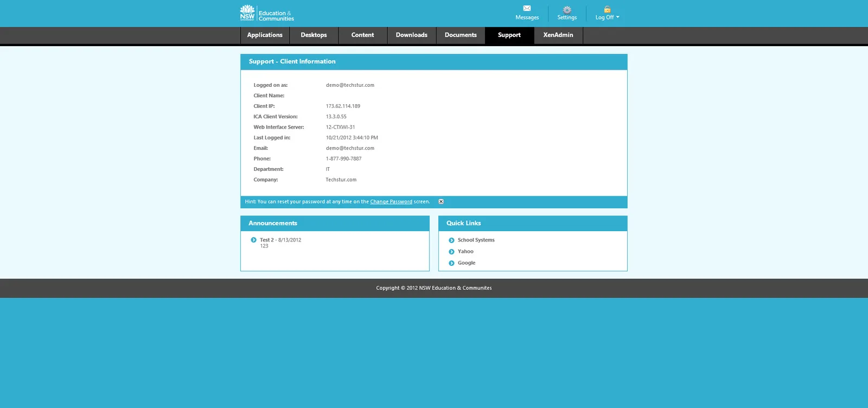Screen dimensions: 868x408
Task: Open the Test 2 announcement
Action: 267,240
